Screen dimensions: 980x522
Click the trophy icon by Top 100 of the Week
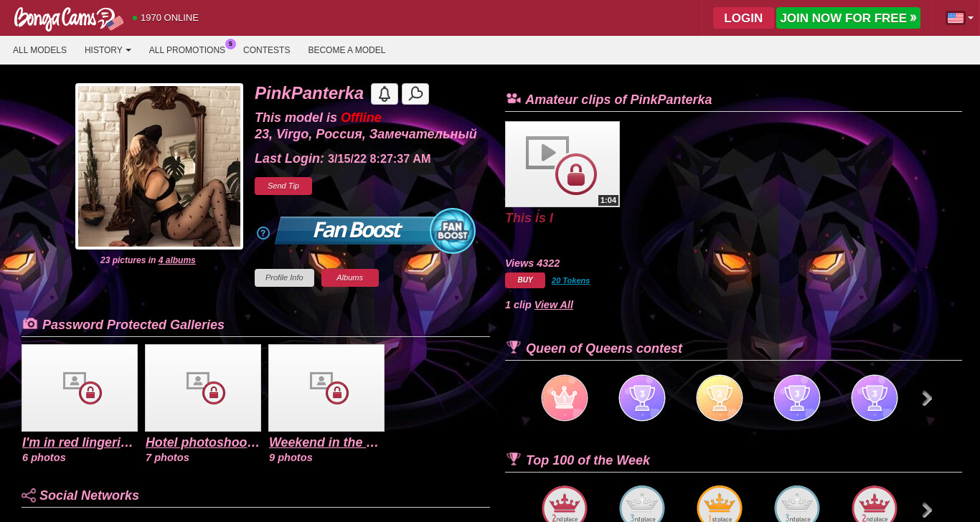point(513,459)
